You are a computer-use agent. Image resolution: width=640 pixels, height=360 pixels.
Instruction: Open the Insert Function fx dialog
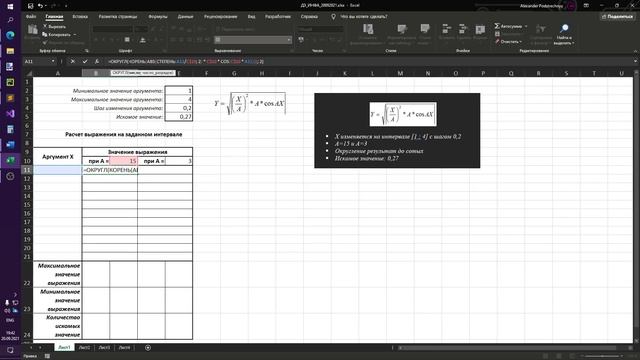(97, 61)
